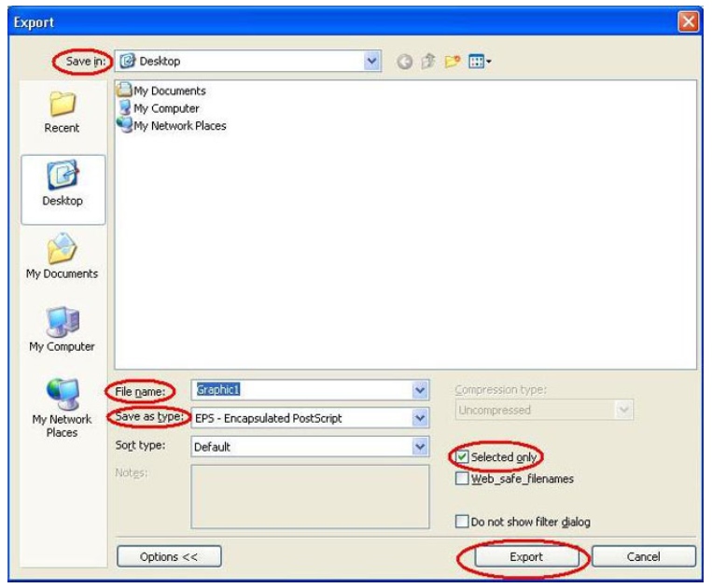Click the File name input field
This screenshot has width=712, height=588.
point(299,390)
